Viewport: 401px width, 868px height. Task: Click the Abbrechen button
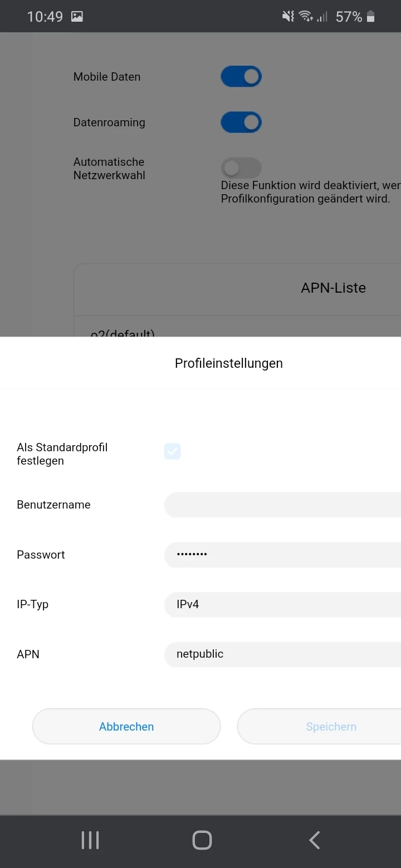coord(126,726)
